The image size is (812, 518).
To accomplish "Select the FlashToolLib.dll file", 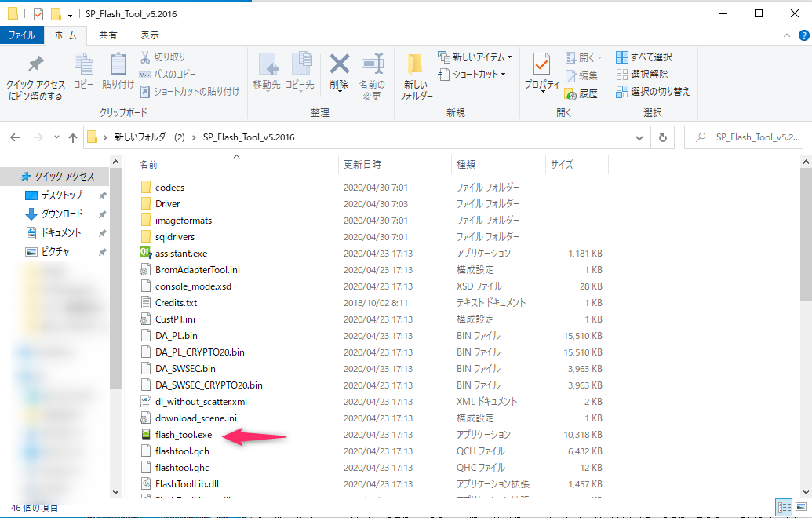I will pos(187,483).
